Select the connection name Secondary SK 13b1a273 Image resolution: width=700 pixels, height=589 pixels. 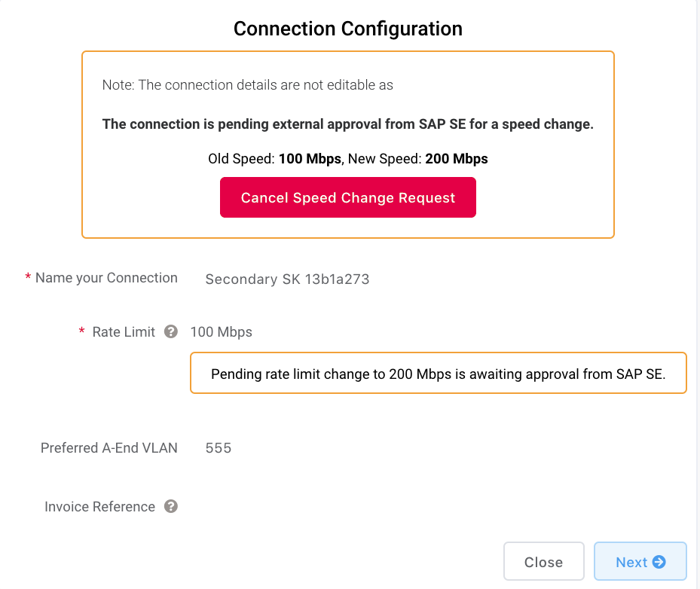click(x=287, y=279)
